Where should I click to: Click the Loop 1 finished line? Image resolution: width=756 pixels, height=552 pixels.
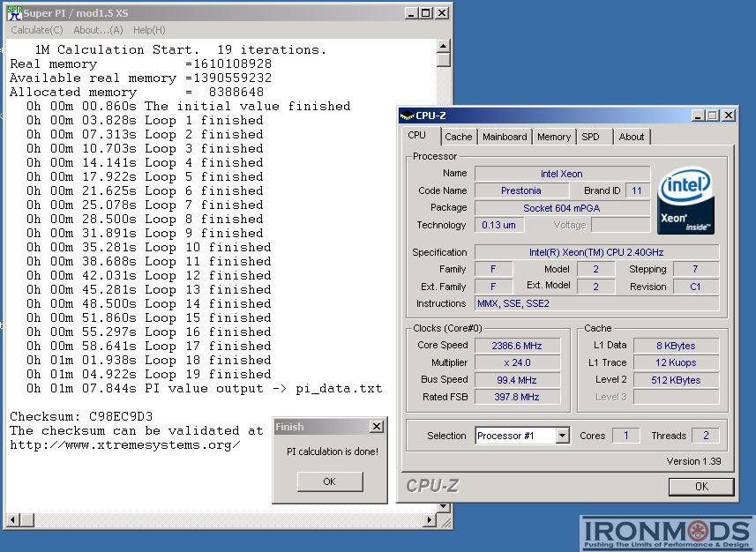point(145,120)
